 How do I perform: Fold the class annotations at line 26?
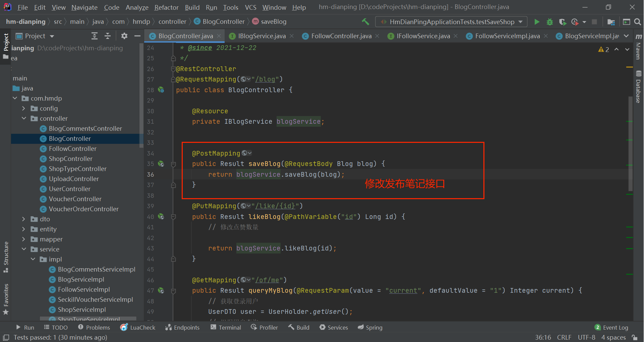(x=173, y=69)
